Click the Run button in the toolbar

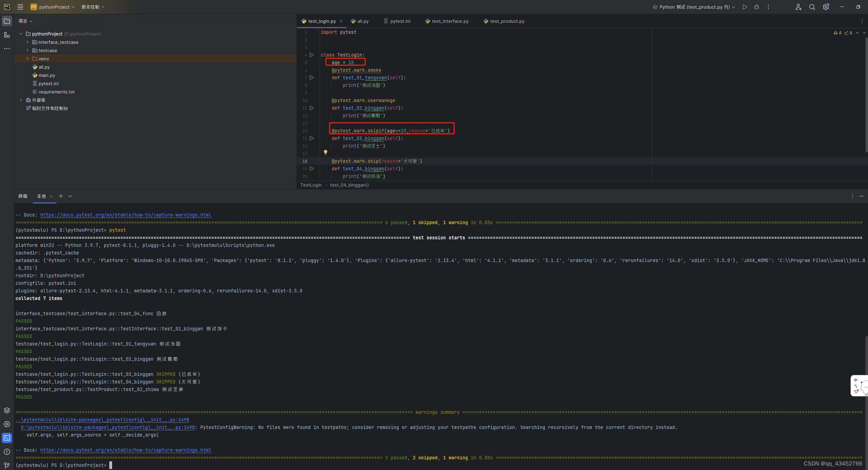pyautogui.click(x=745, y=7)
